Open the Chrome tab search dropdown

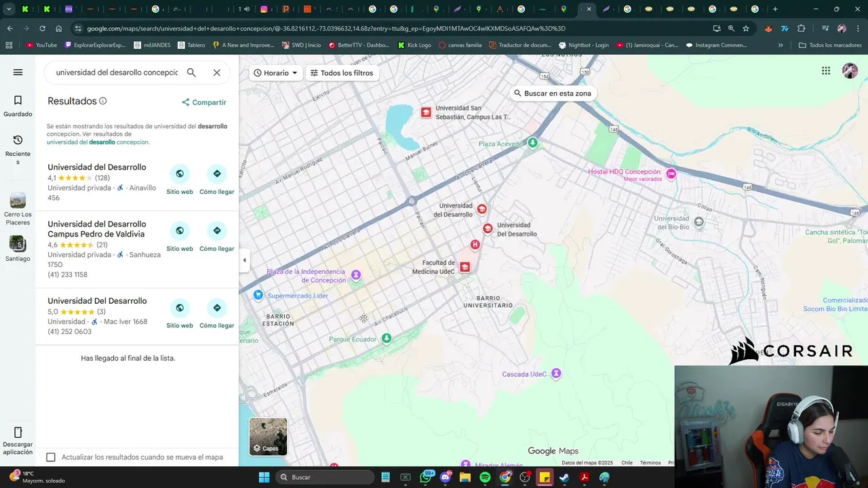pyautogui.click(x=9, y=9)
